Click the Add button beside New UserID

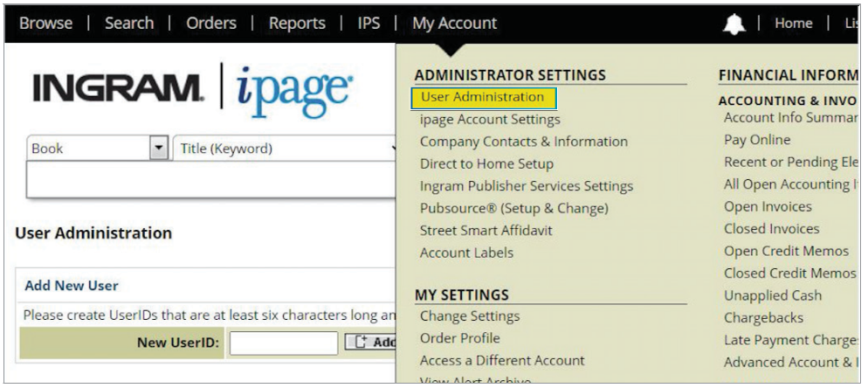[369, 343]
